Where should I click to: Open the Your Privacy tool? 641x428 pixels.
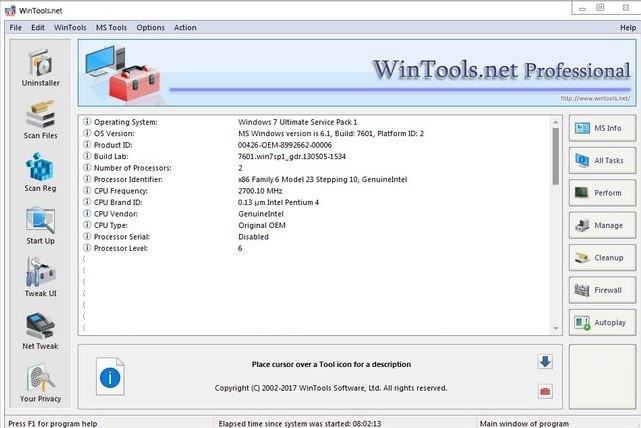pyautogui.click(x=40, y=383)
